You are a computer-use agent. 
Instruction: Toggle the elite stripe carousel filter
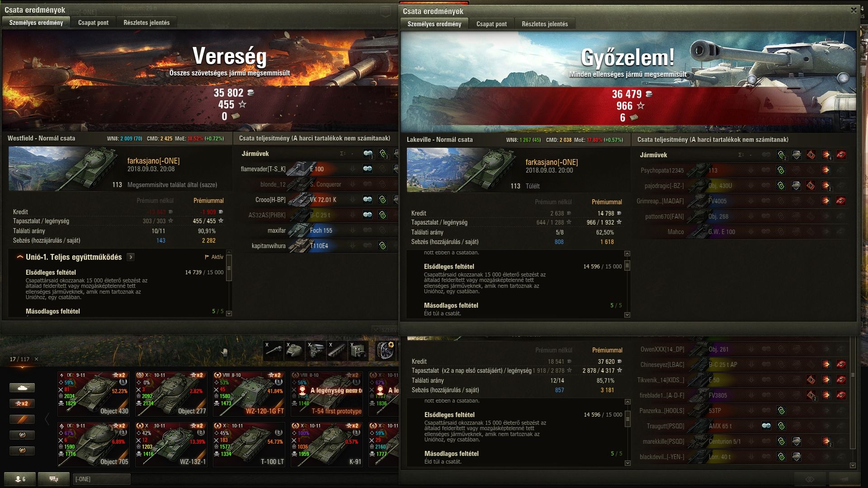click(x=22, y=419)
